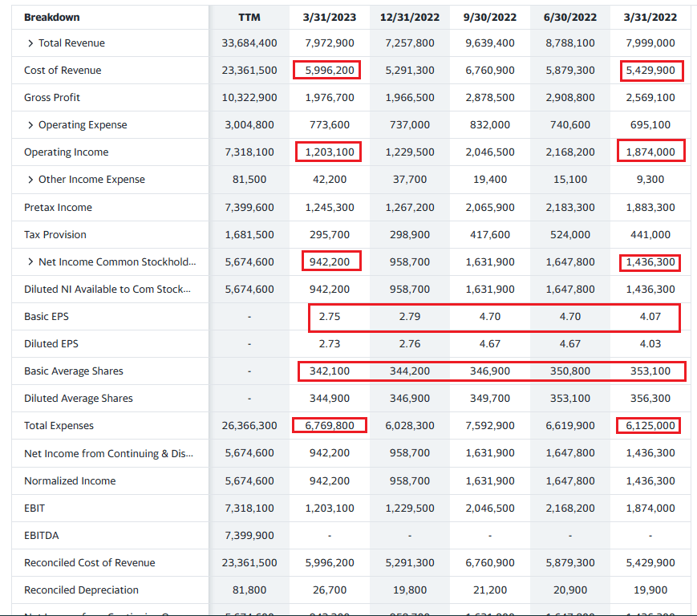
Task: Expand Net Income Common Stockholders chevron
Action: [30, 262]
